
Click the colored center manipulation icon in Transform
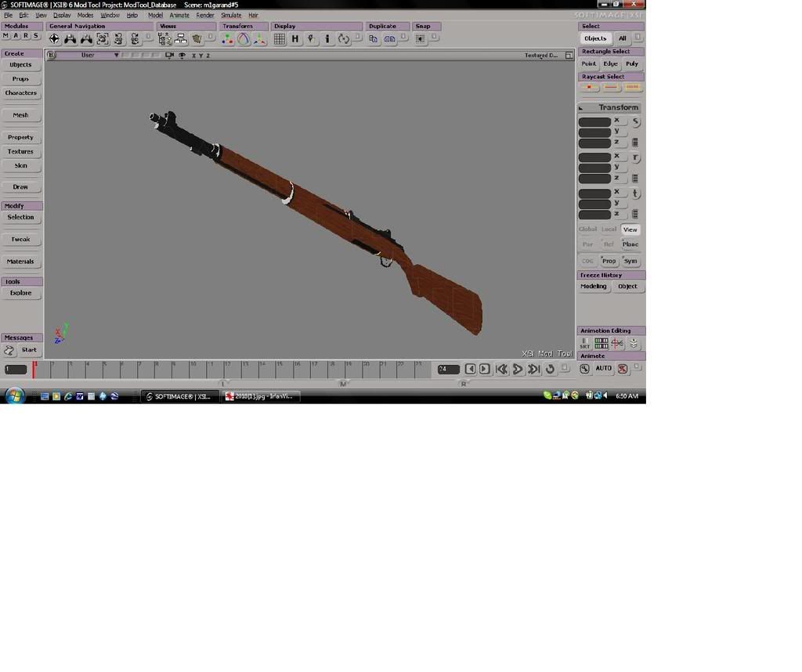point(228,39)
